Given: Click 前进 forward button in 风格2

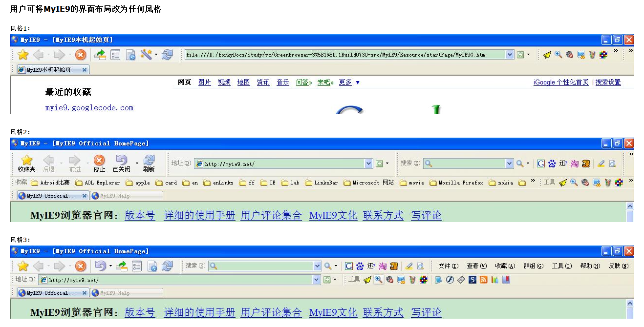Looking at the screenshot, I should (x=75, y=163).
